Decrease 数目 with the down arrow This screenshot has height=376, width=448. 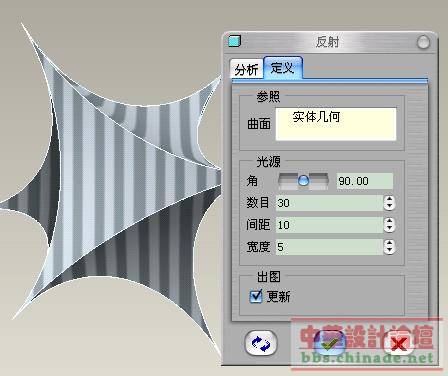tap(389, 207)
